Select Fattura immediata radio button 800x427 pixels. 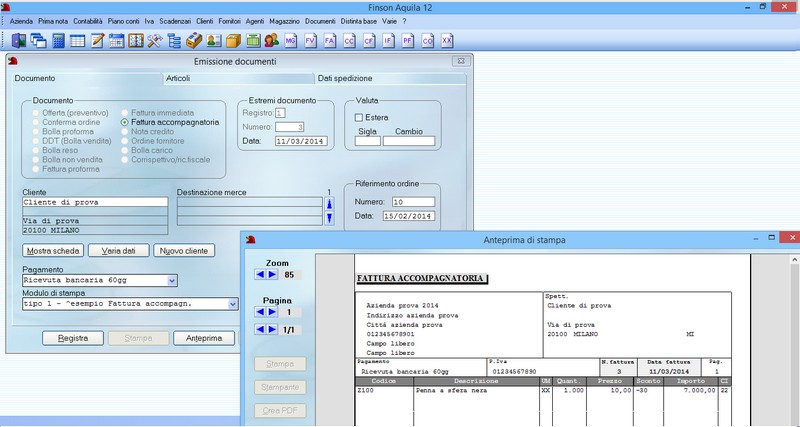tap(124, 113)
